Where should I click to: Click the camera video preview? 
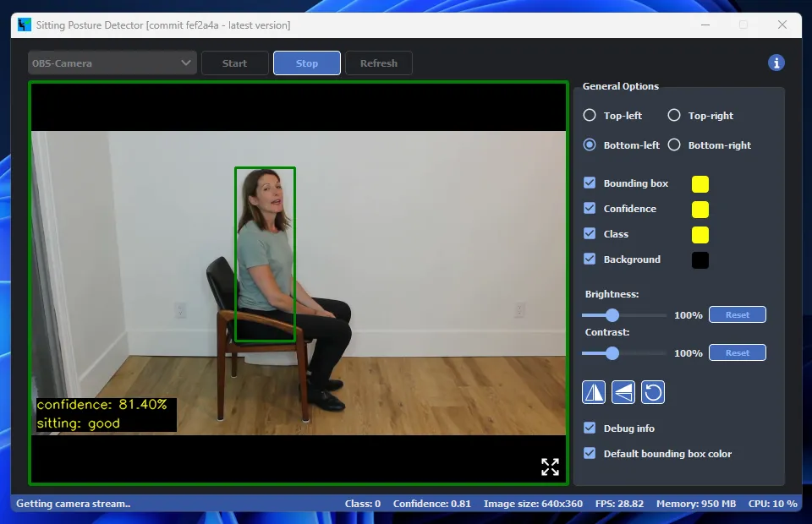[299, 283]
